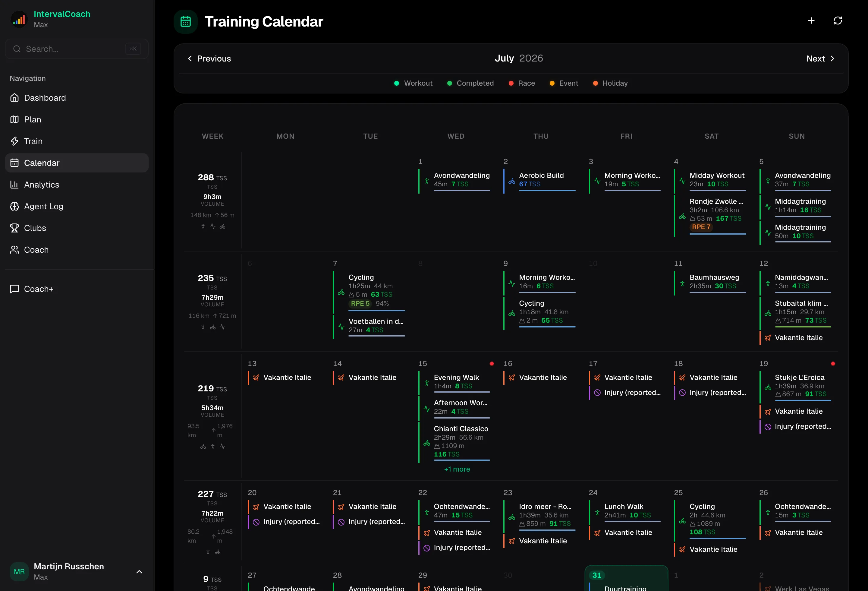Open Avondwandeling activity on July 1
The image size is (868, 591).
pos(454,181)
